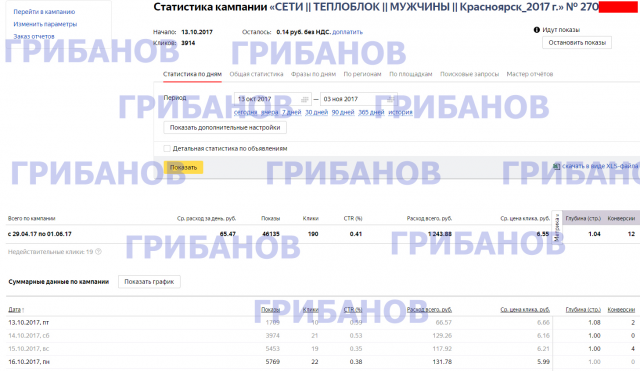The image size is (640, 371).
Task: Switch to 'По регионам' tab
Action: click(362, 74)
